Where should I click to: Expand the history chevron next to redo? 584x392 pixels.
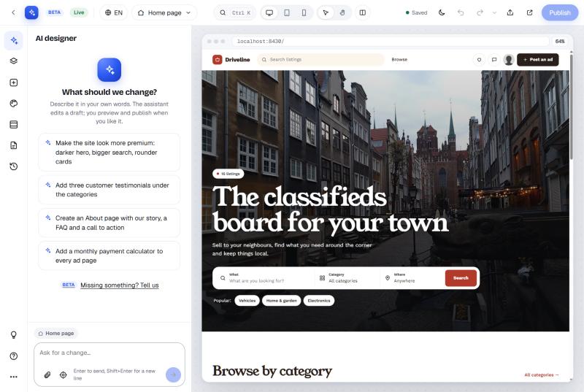(x=495, y=12)
